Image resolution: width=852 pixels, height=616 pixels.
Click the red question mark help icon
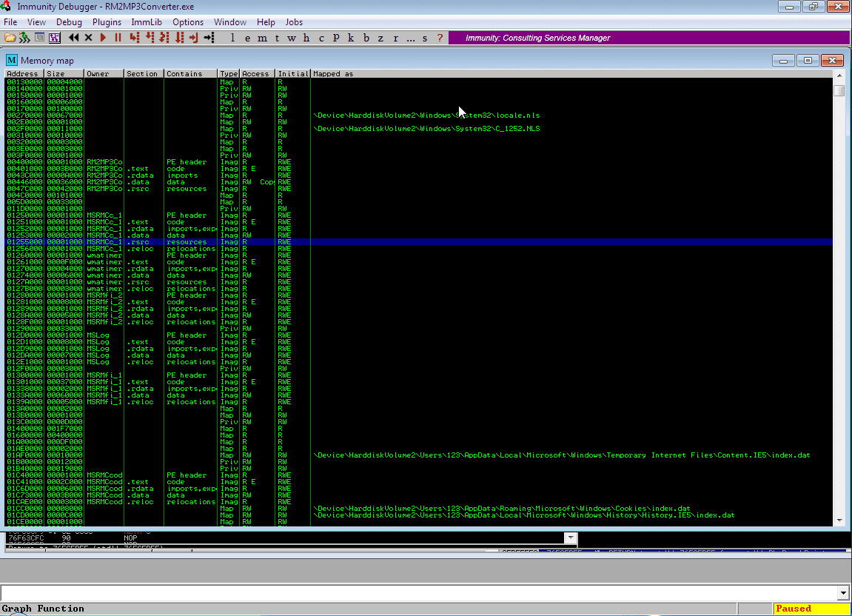point(440,38)
